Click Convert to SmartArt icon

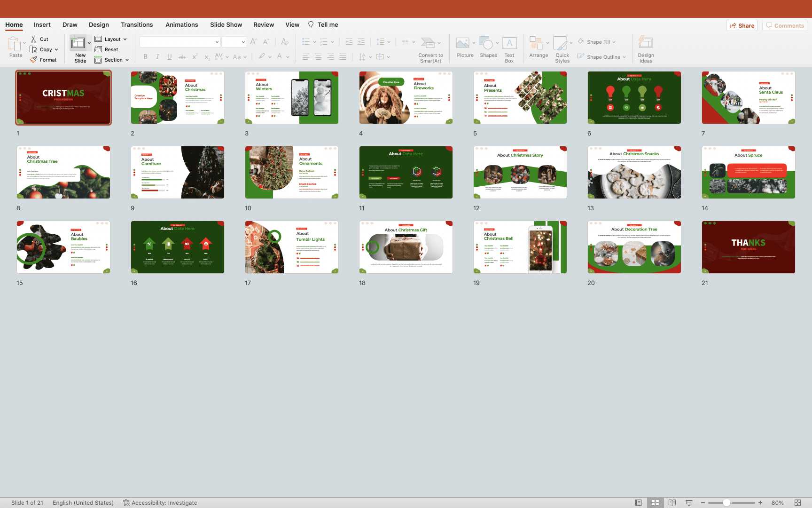pyautogui.click(x=428, y=44)
